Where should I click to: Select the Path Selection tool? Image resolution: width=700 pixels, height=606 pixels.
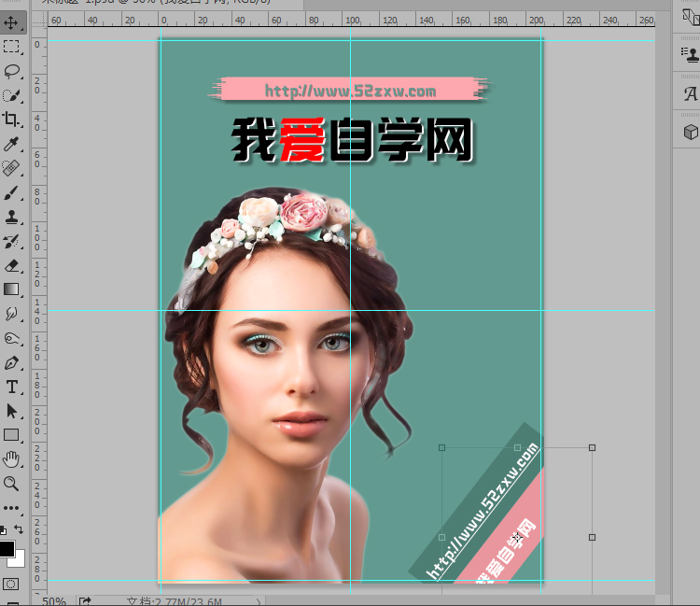(11, 411)
